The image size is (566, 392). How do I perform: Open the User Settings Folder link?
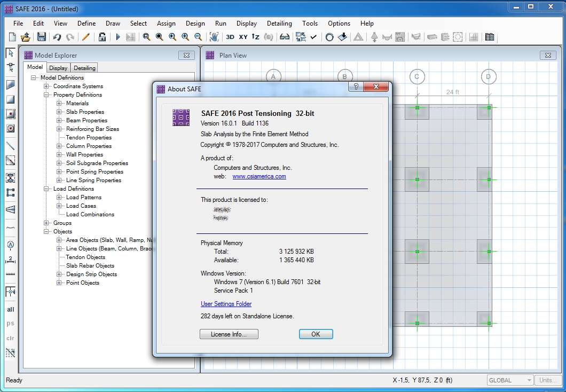point(226,304)
